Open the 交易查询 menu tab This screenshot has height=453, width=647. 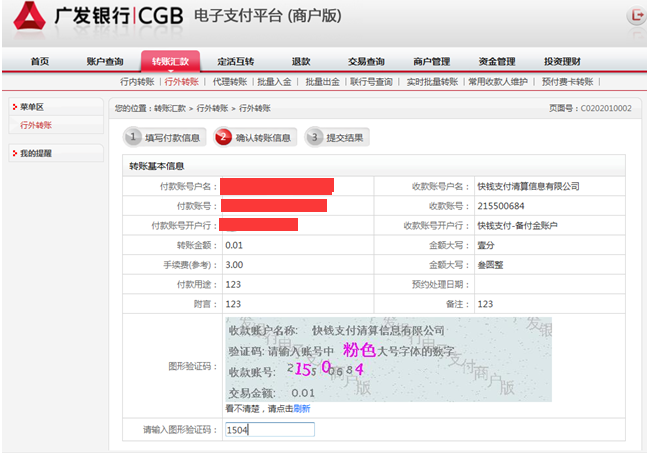366,62
